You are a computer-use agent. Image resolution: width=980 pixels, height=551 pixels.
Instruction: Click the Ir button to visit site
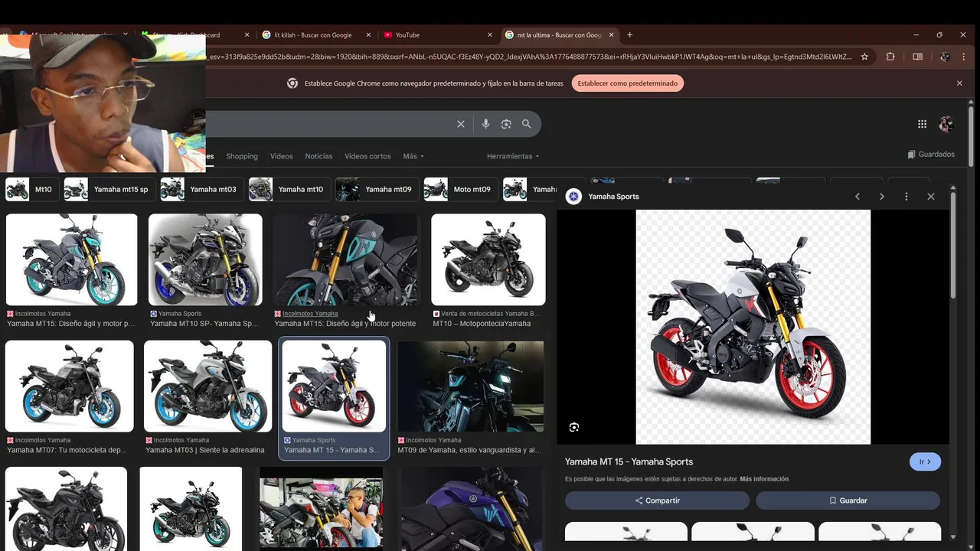click(925, 461)
